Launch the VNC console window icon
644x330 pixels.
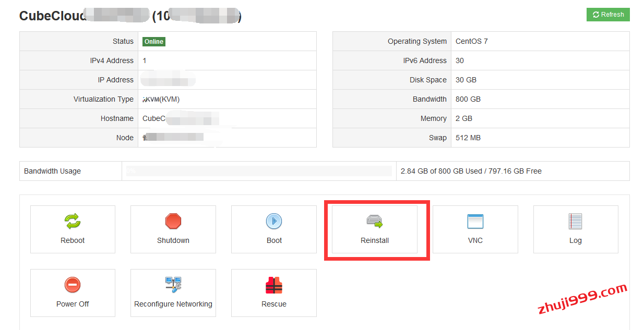(475, 222)
